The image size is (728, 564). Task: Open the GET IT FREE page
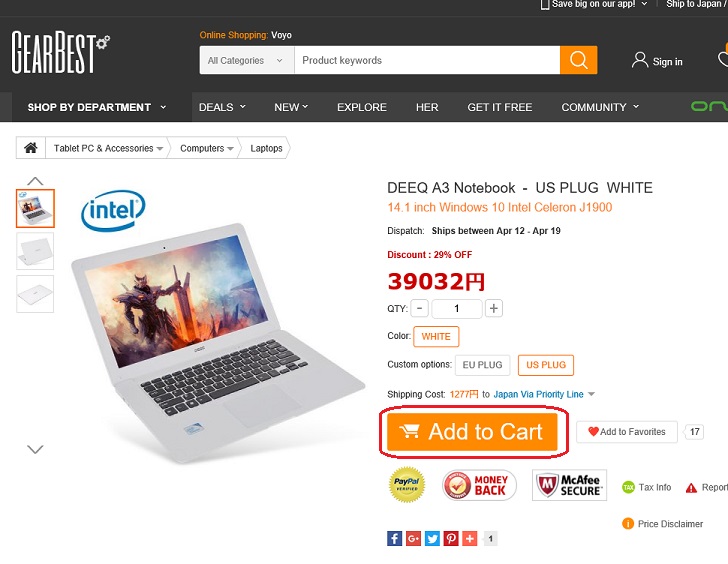(500, 107)
